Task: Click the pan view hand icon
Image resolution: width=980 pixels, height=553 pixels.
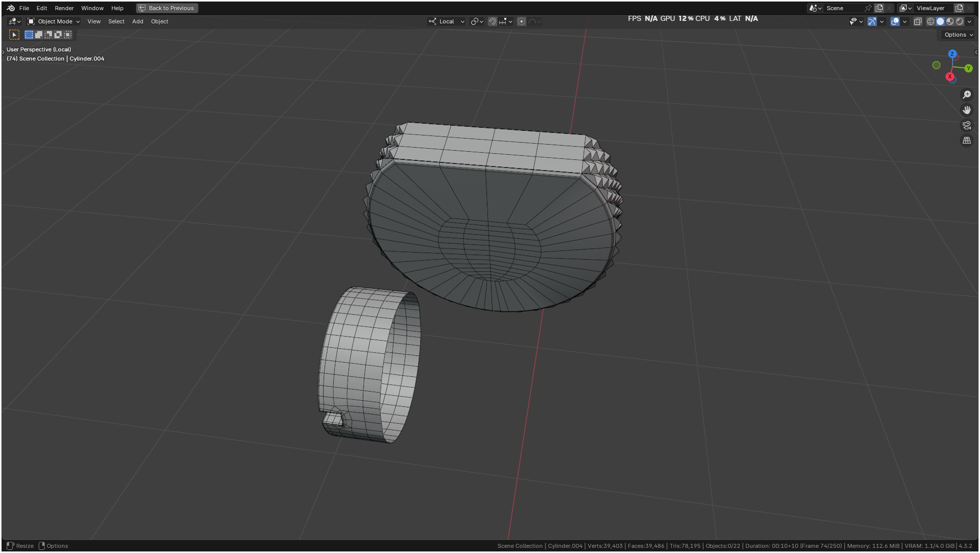Action: click(x=967, y=110)
